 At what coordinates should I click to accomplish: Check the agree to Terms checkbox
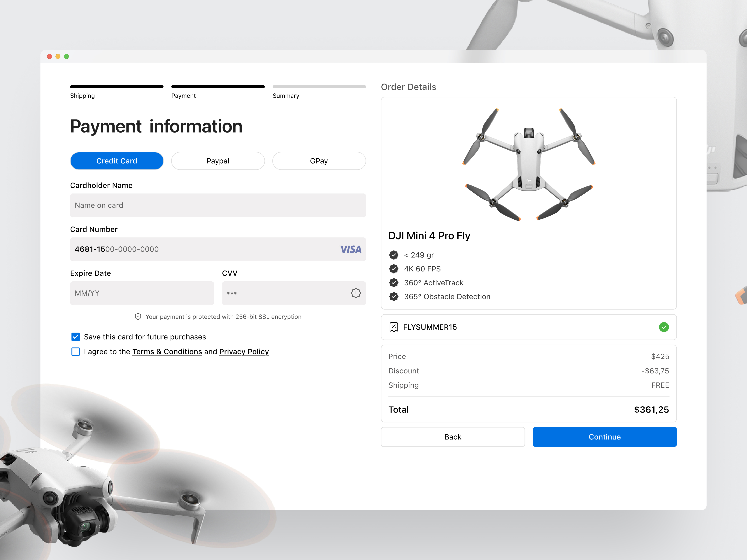(x=76, y=352)
